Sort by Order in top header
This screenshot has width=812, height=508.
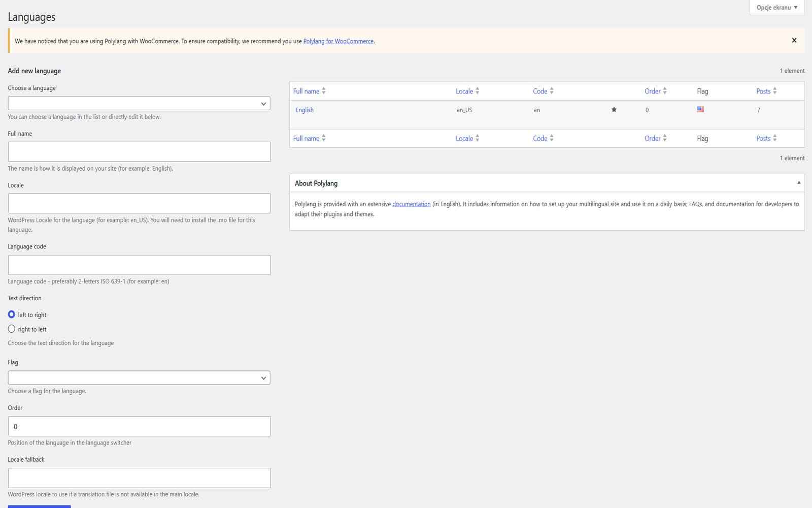(656, 91)
